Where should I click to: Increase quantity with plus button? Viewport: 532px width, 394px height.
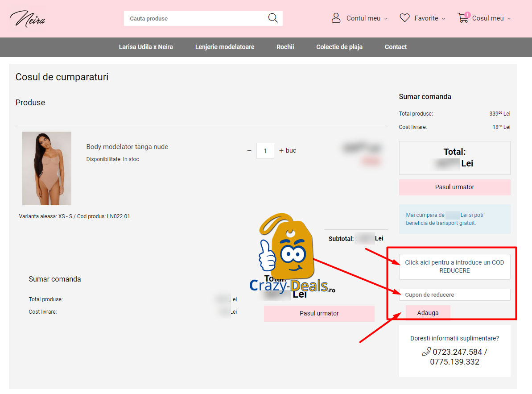(281, 151)
